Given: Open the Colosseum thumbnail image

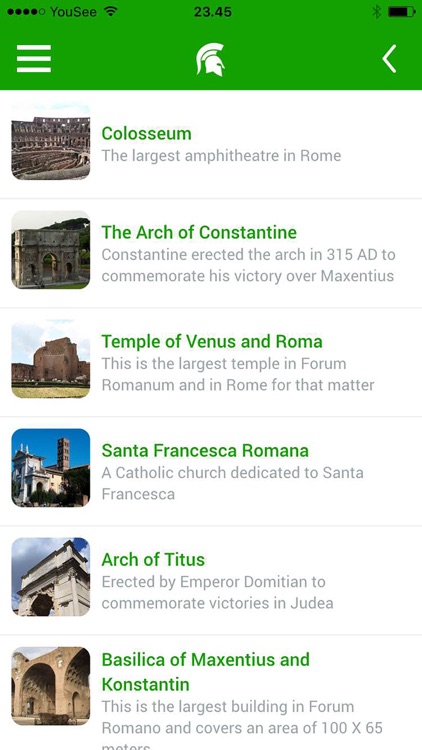Looking at the screenshot, I should (51, 141).
